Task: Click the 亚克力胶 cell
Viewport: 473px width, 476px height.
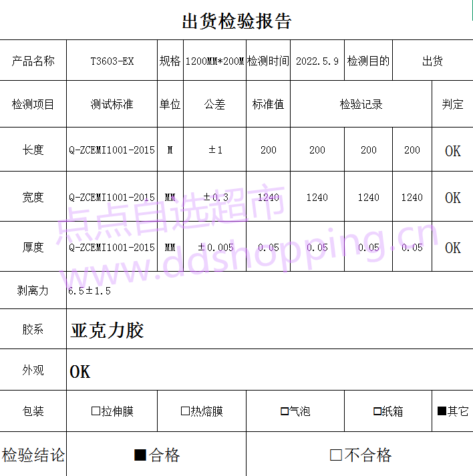Action: pyautogui.click(x=107, y=330)
